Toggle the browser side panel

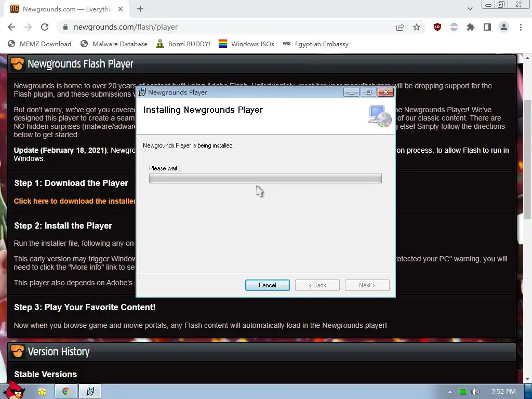[487, 27]
